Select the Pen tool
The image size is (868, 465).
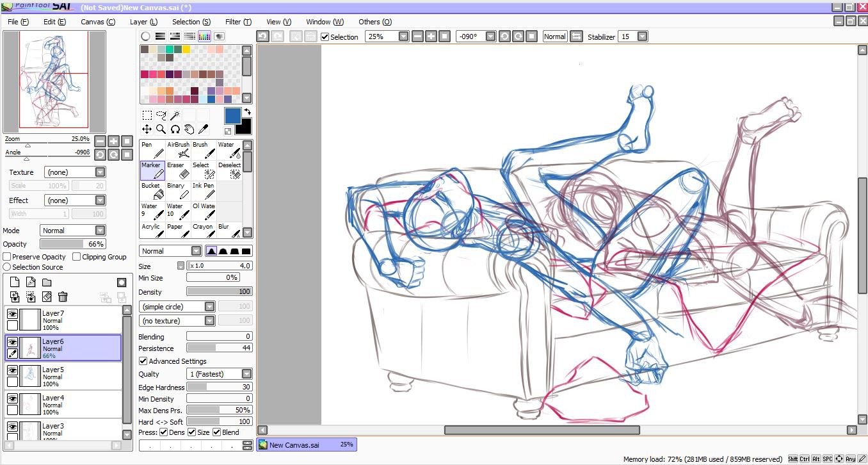152,150
